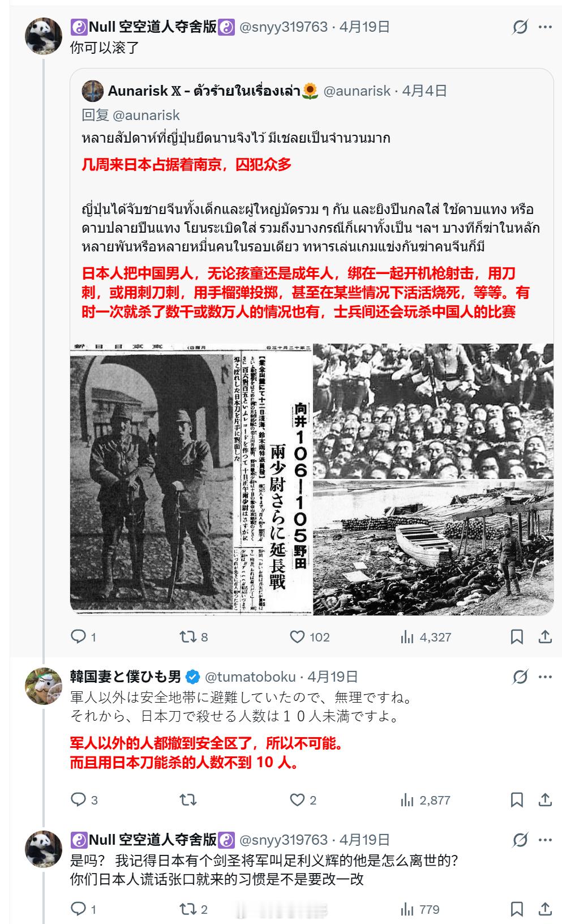Bookmark tumatoboku's reply
562x924 pixels.
pyautogui.click(x=517, y=800)
